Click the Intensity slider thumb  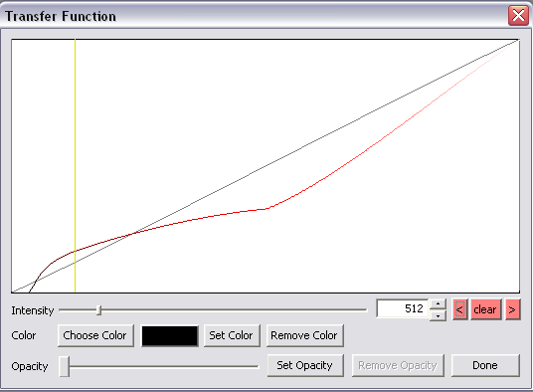pyautogui.click(x=98, y=310)
